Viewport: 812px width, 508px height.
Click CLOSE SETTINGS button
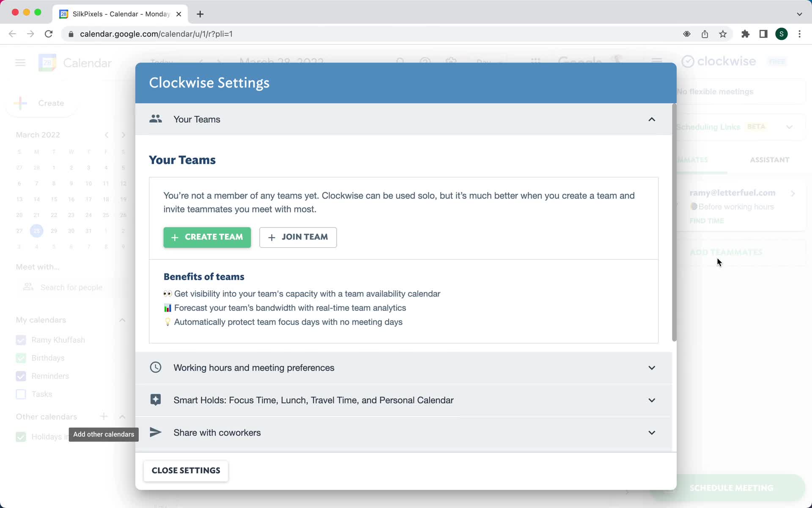(186, 471)
